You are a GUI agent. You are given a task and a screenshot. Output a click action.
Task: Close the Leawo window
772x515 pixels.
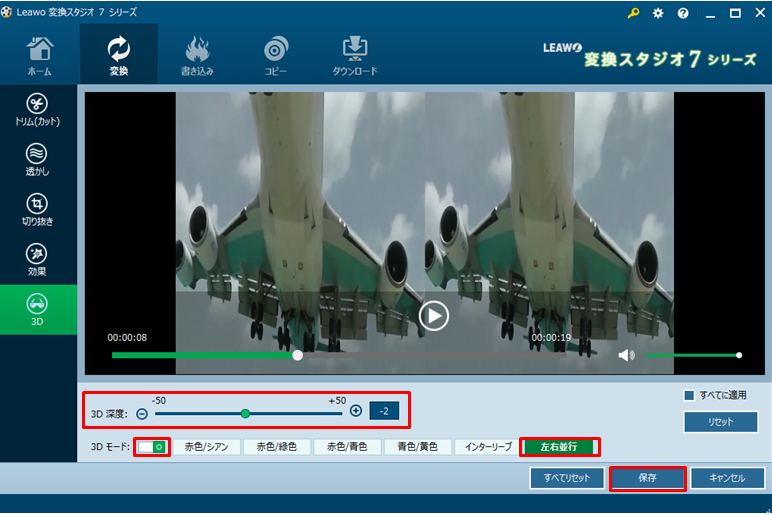coord(760,13)
